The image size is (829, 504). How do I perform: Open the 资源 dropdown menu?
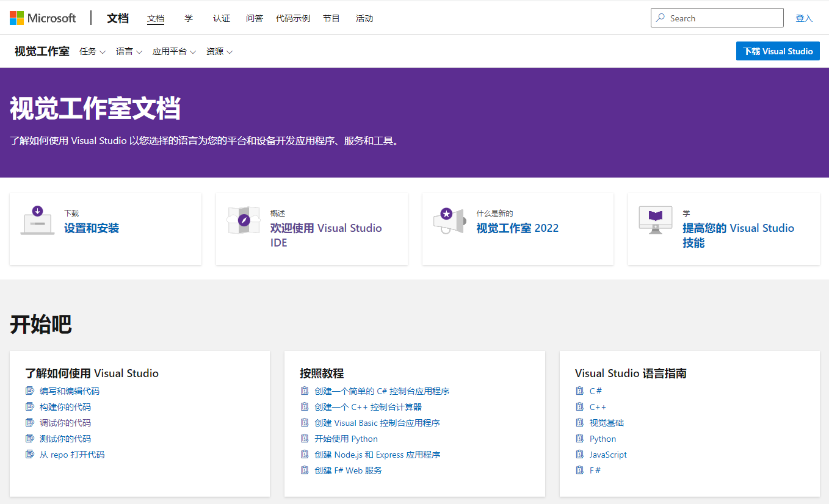click(219, 52)
